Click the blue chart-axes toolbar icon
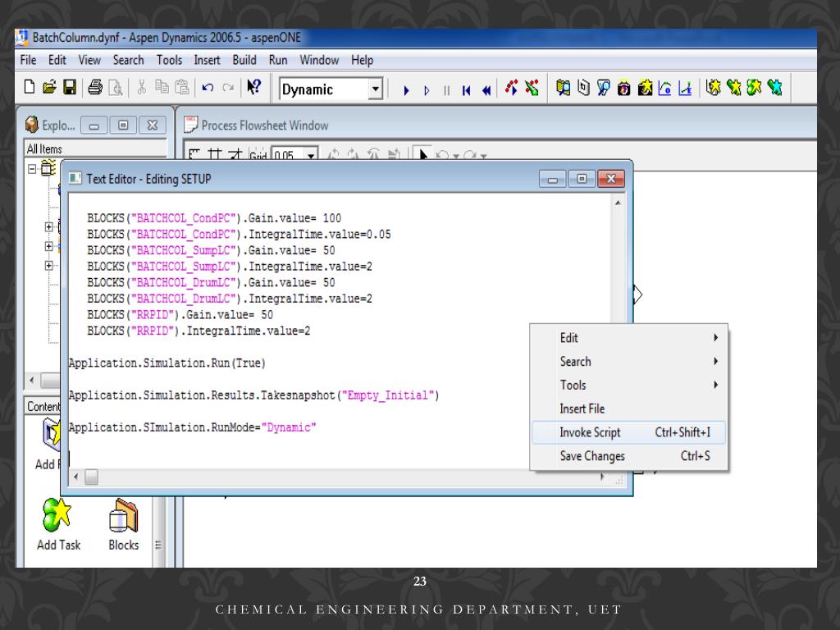The height and width of the screenshot is (630, 840). tap(685, 87)
